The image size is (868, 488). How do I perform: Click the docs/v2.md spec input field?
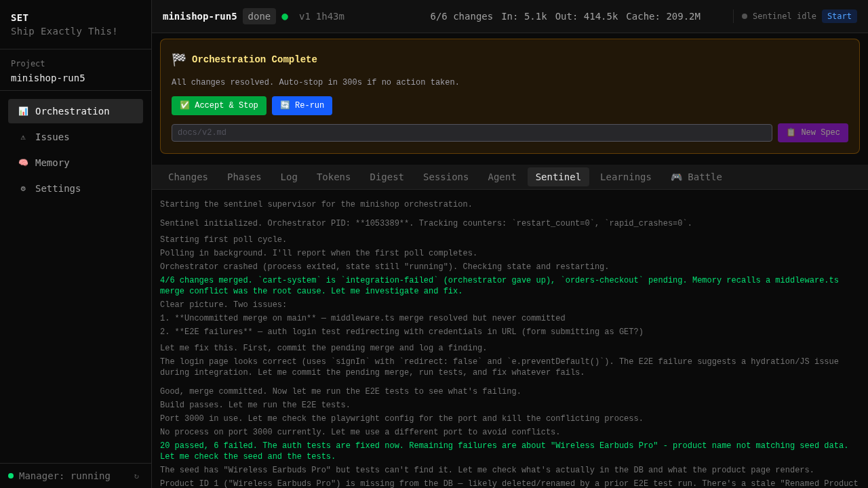pos(471,132)
